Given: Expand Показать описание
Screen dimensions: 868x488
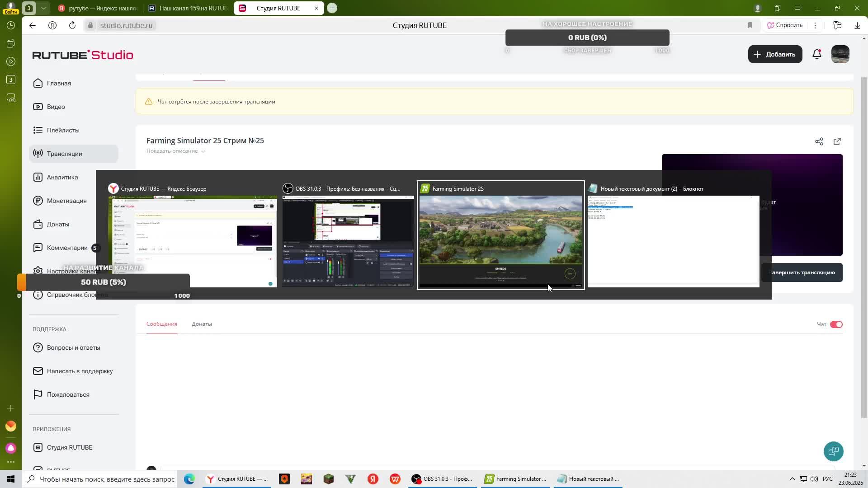Looking at the screenshot, I should (x=175, y=151).
